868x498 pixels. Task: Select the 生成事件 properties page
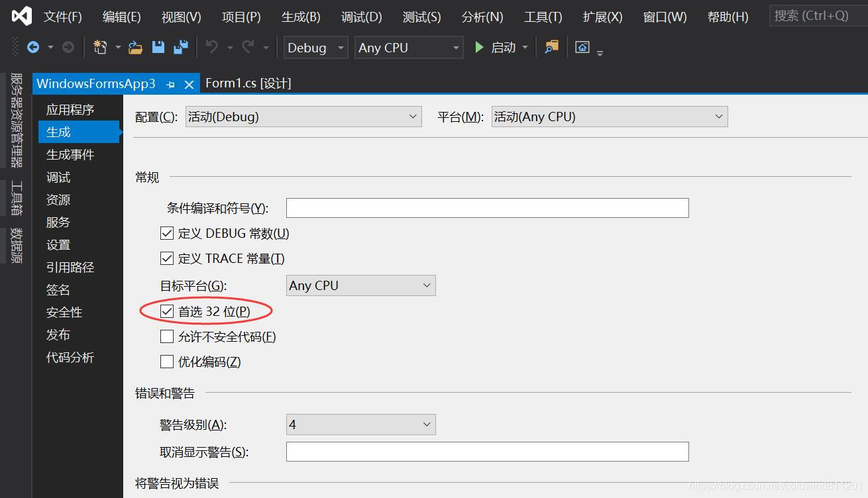[x=70, y=154]
